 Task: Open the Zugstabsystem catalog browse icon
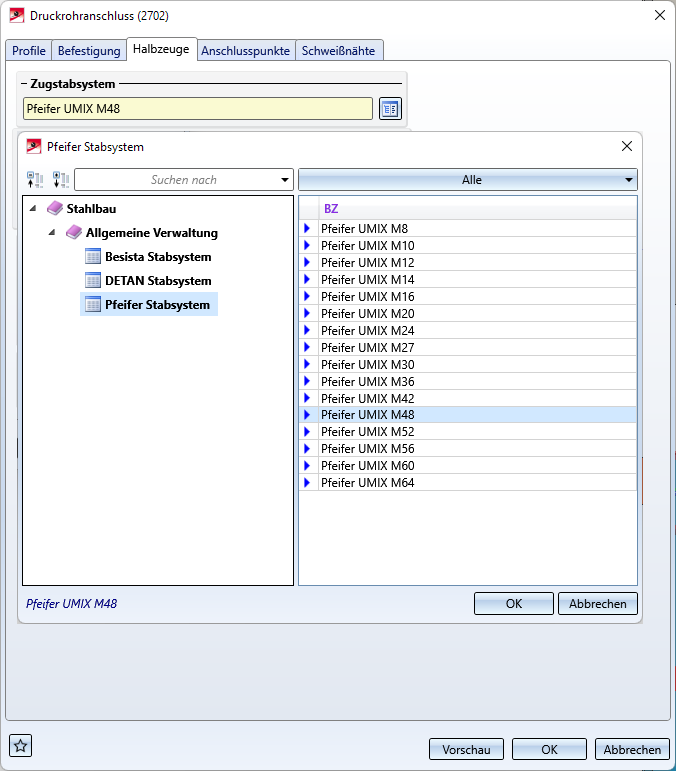point(390,109)
